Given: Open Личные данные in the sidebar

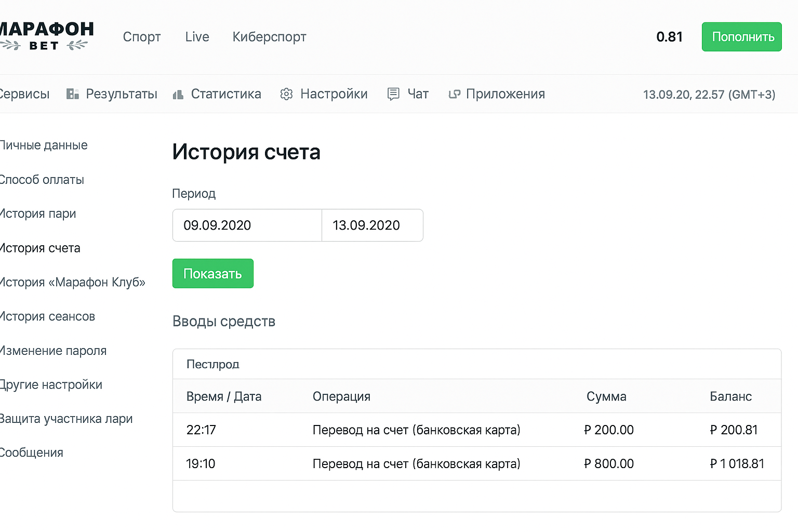Looking at the screenshot, I should point(44,145).
